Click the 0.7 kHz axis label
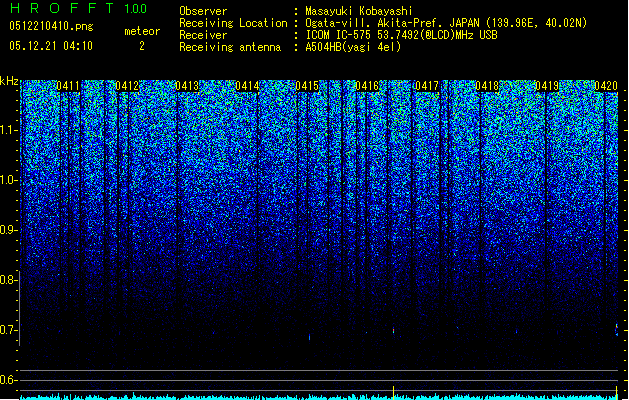This screenshot has width=629, height=400. (x=7, y=330)
